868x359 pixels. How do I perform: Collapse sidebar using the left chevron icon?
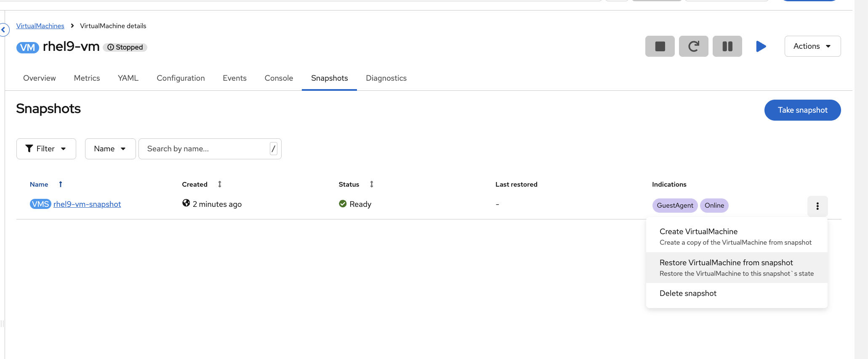3,30
